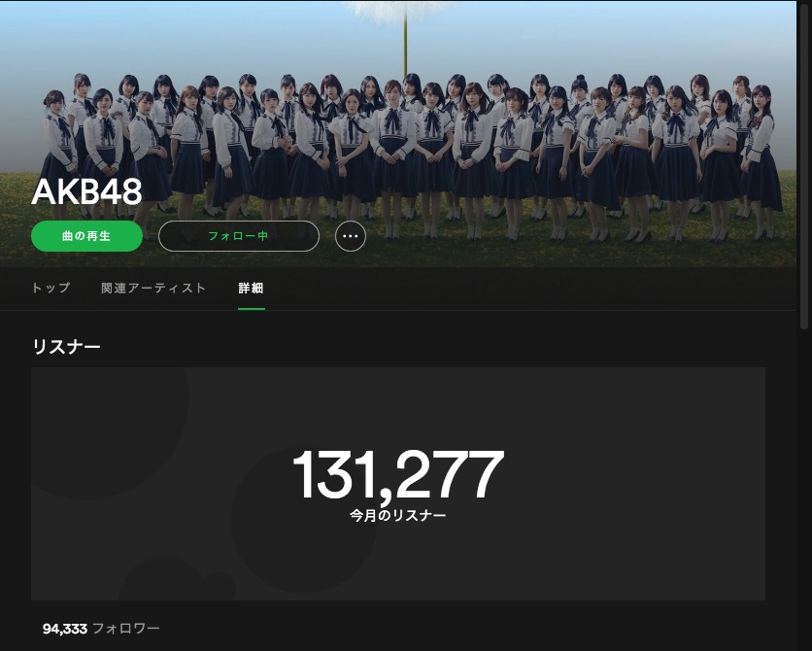Open the three-dot more options menu
The height and width of the screenshot is (651, 812).
coord(351,236)
